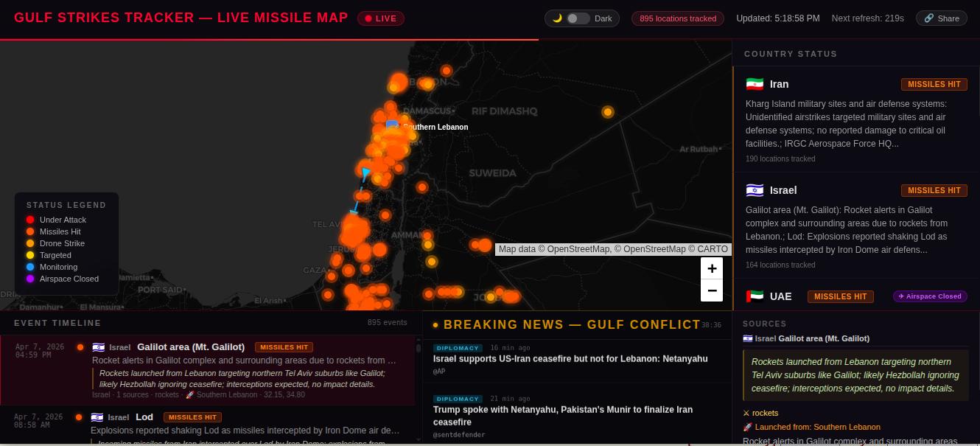980x446 pixels.
Task: Click the Iran flag icon
Action: [755, 84]
